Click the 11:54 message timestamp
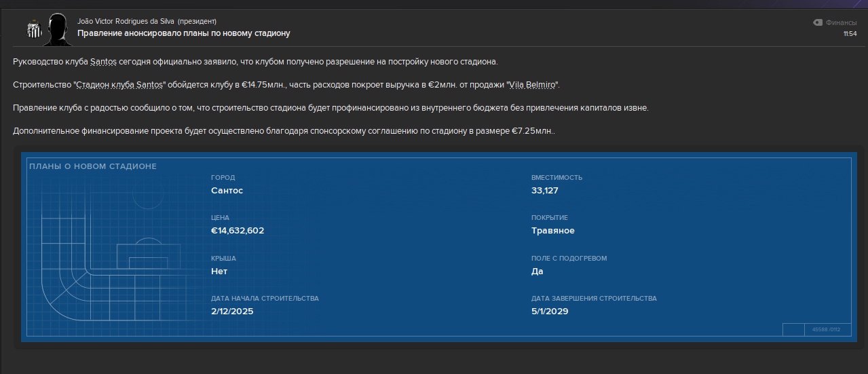 pyautogui.click(x=850, y=33)
